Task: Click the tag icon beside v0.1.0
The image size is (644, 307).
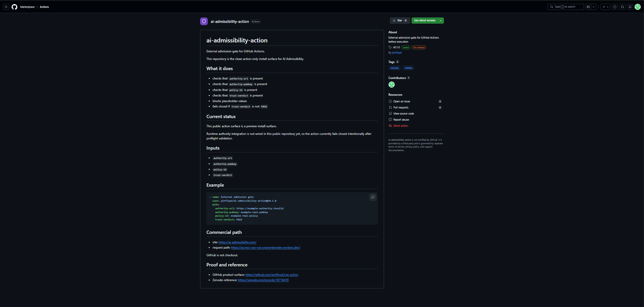Action: tap(390, 47)
